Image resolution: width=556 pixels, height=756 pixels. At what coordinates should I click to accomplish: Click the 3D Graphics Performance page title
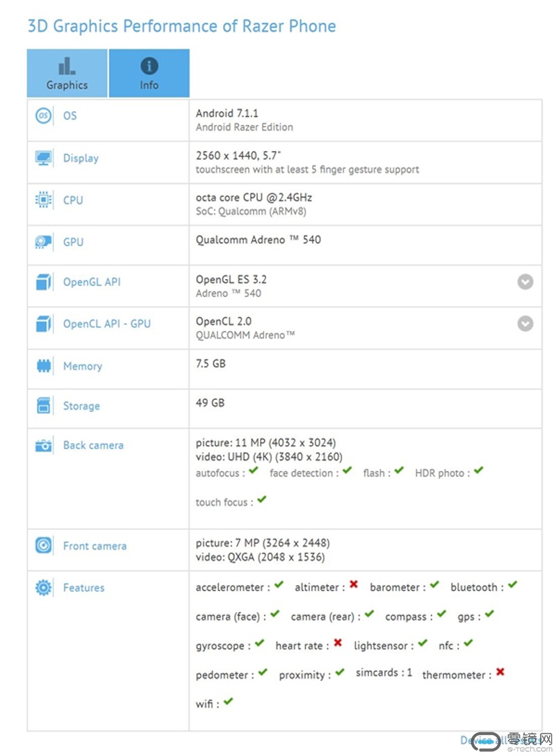tap(181, 26)
